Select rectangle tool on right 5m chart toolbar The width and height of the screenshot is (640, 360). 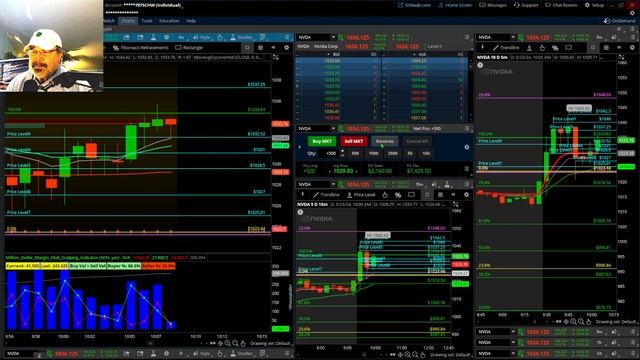[x=569, y=47]
